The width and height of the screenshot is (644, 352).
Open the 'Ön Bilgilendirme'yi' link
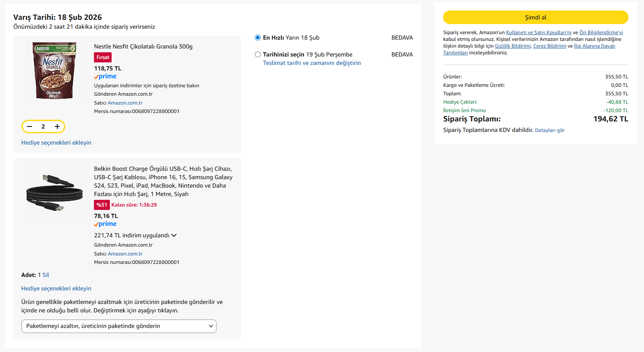point(601,32)
